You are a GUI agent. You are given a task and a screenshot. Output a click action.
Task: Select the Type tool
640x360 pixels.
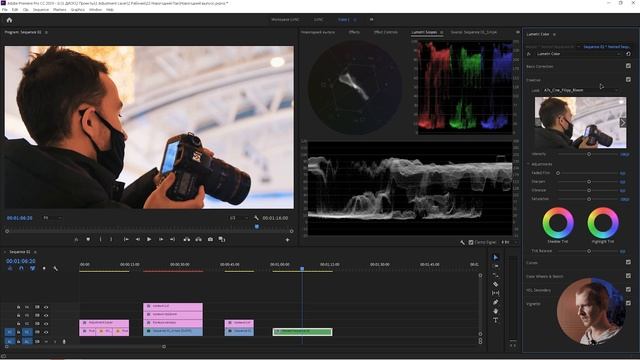496,320
